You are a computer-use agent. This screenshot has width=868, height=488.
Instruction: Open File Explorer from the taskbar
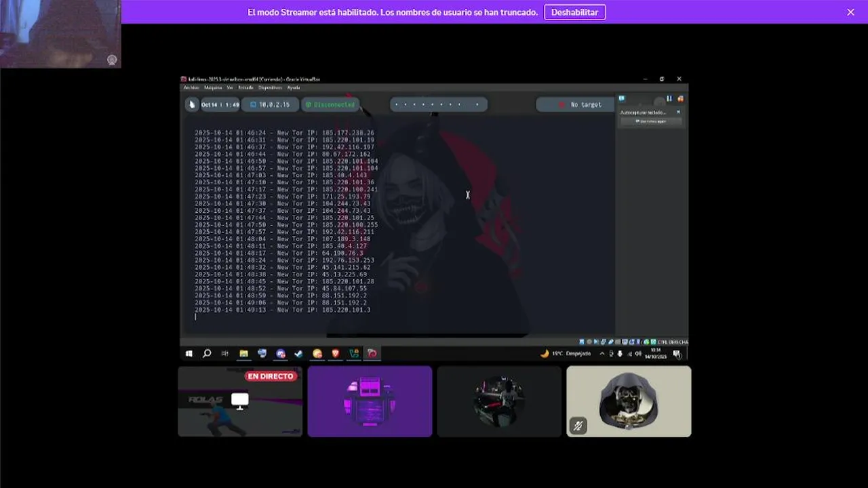(x=244, y=354)
